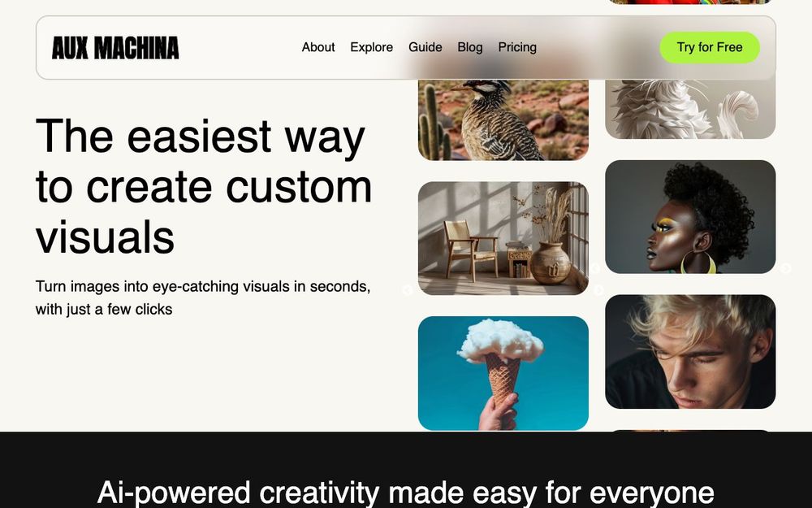
Task: Click the left carousel's next arrow
Action: click(598, 290)
